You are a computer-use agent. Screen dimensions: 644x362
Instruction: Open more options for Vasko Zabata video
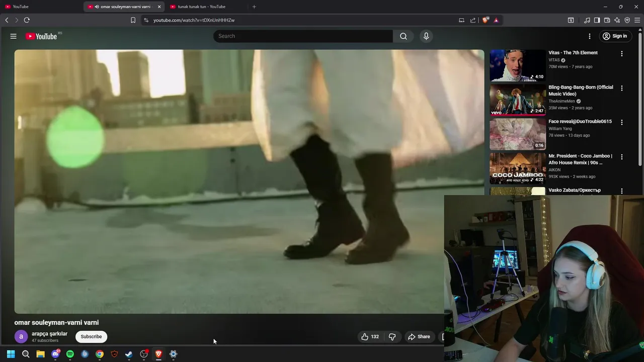(622, 191)
